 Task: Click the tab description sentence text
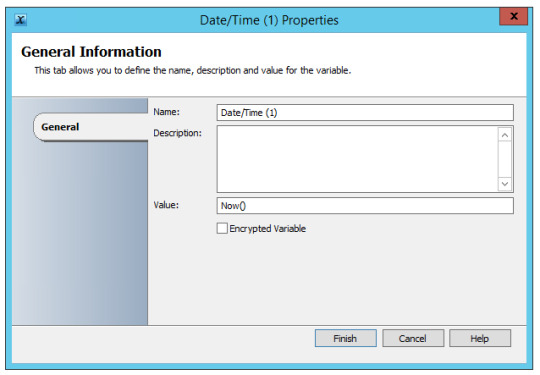pos(193,71)
